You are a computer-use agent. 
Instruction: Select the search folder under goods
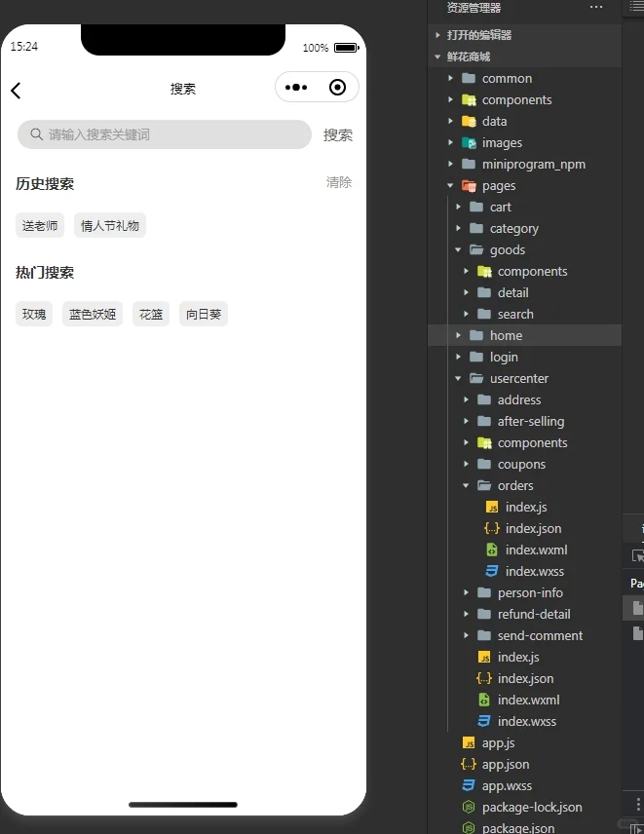coord(524,314)
